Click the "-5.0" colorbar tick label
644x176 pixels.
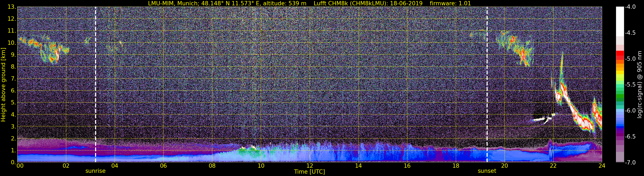click(x=630, y=59)
